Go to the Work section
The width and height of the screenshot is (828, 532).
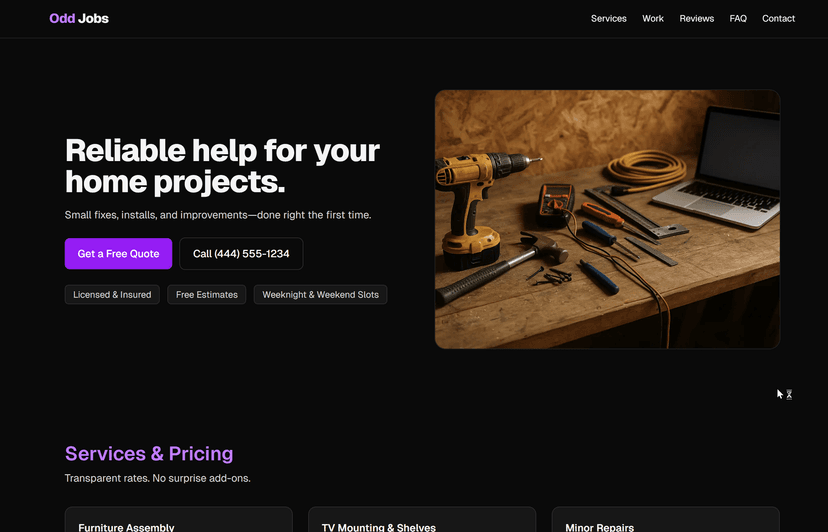coord(653,19)
